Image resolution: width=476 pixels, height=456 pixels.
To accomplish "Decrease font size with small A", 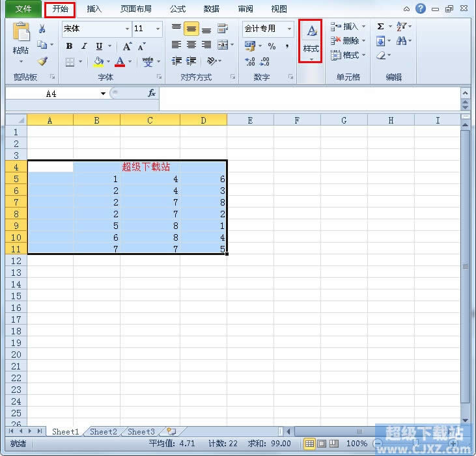I will tap(141, 47).
